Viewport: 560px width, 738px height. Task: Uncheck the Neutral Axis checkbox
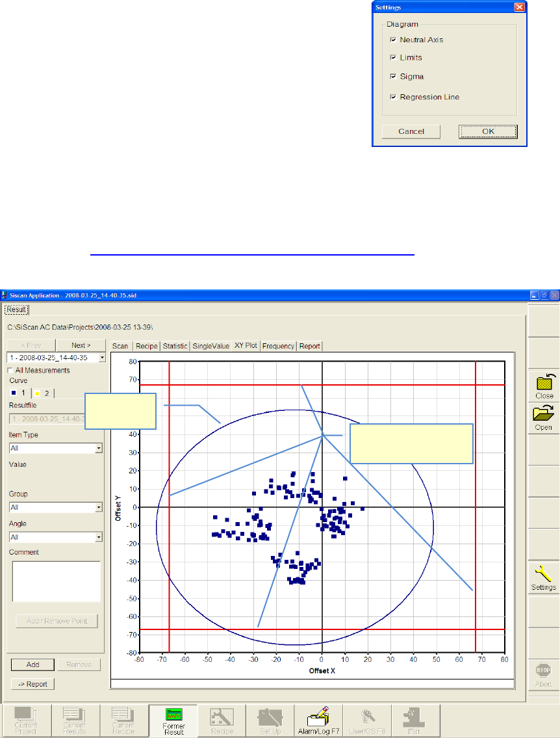click(393, 40)
